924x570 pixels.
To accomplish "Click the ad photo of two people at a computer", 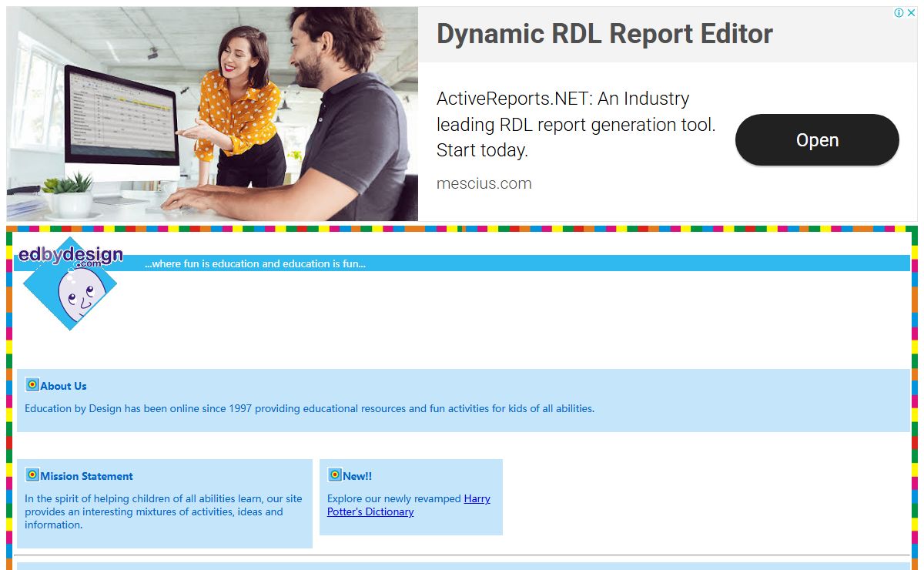I will pyautogui.click(x=213, y=114).
